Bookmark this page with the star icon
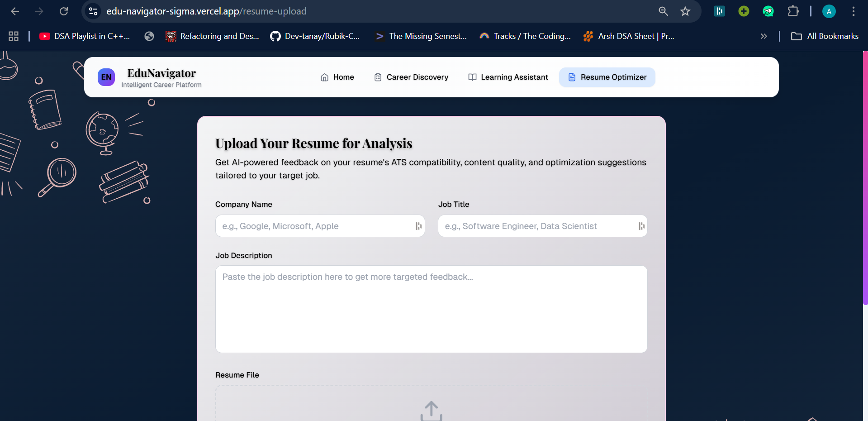 pos(685,11)
